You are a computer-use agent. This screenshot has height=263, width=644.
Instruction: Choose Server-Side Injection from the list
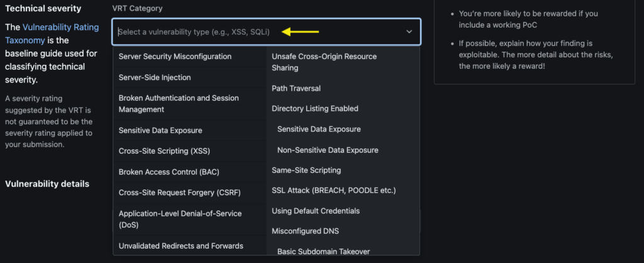tap(155, 77)
